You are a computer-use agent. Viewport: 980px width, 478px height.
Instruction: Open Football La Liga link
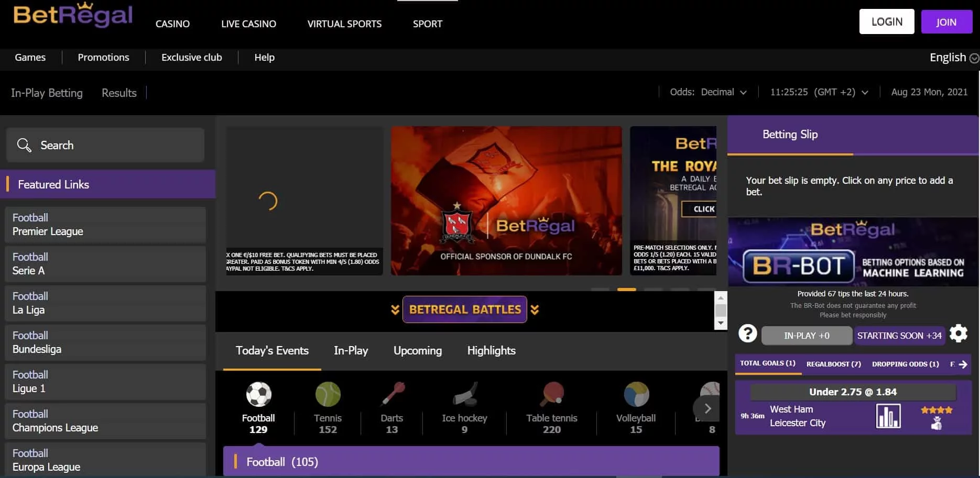105,303
